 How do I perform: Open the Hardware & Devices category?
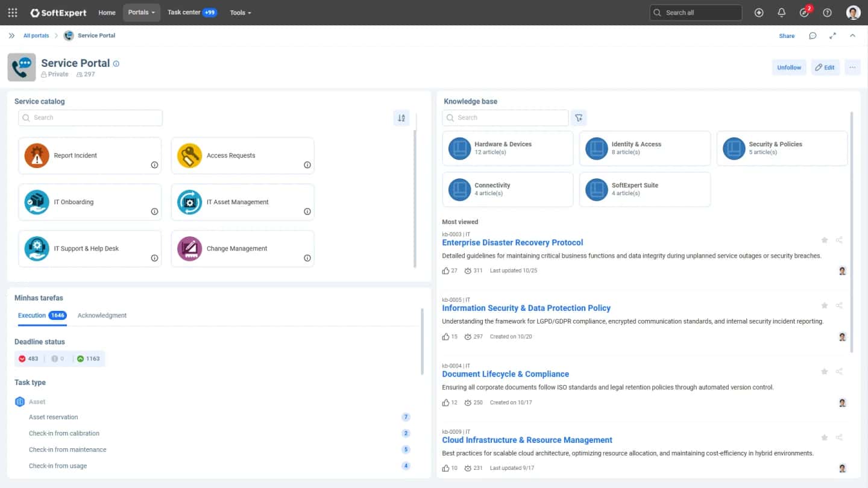508,148
